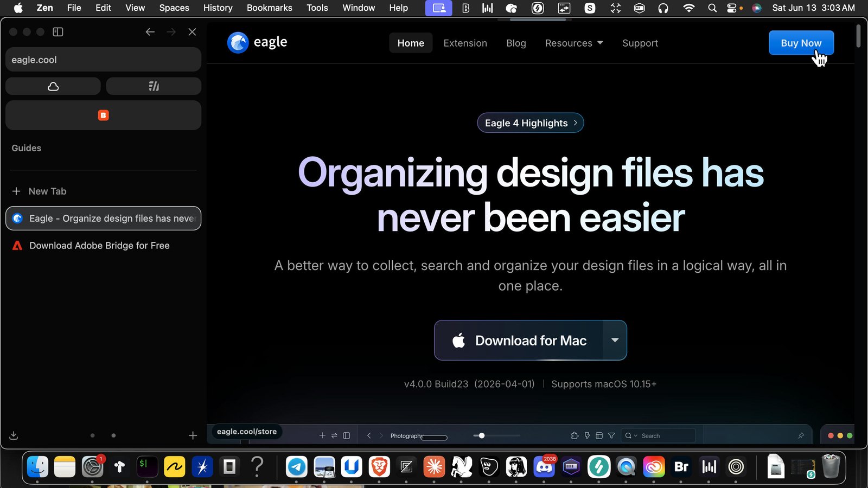868x488 pixels.
Task: Open Discord from the Dock
Action: 544,466
